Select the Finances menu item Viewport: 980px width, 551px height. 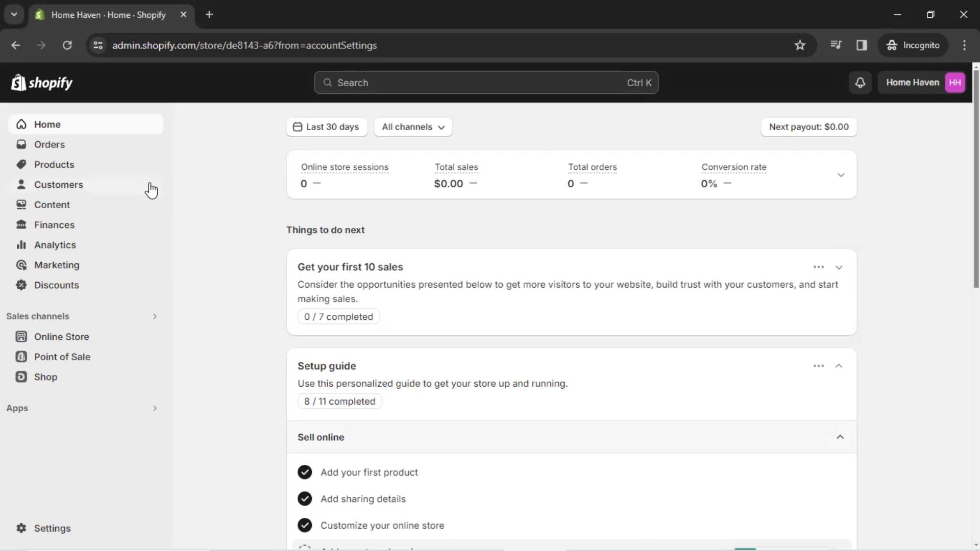coord(54,224)
